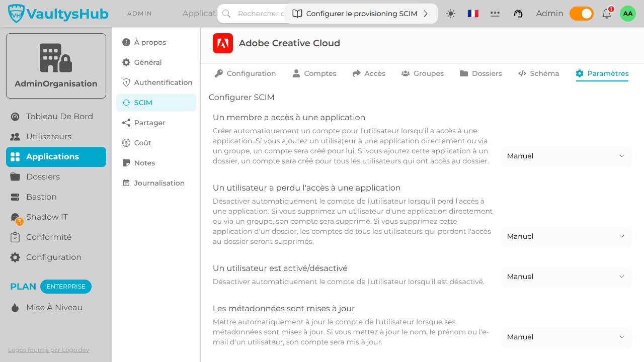
Task: Open the AA user avatar menu
Action: [x=628, y=14]
